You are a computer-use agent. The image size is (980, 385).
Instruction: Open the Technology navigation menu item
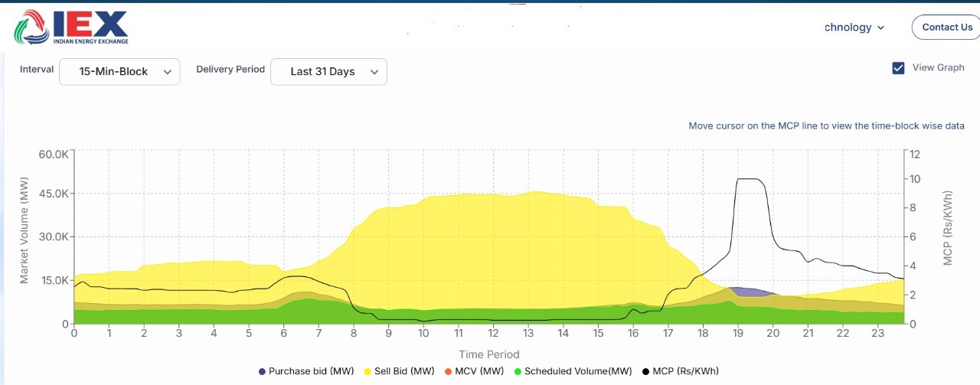pos(848,28)
